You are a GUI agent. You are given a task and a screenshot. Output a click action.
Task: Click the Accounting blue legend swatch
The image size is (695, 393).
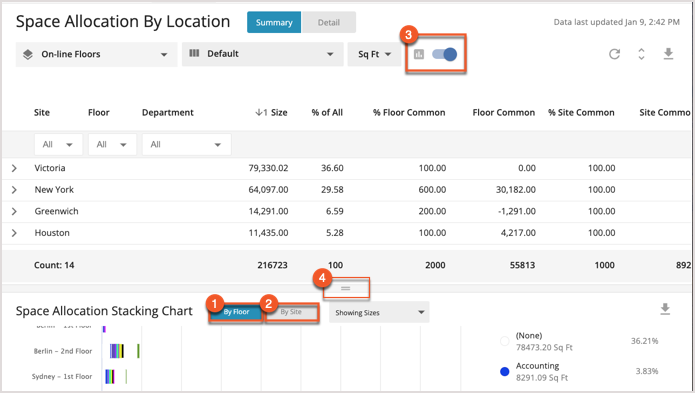coord(504,371)
